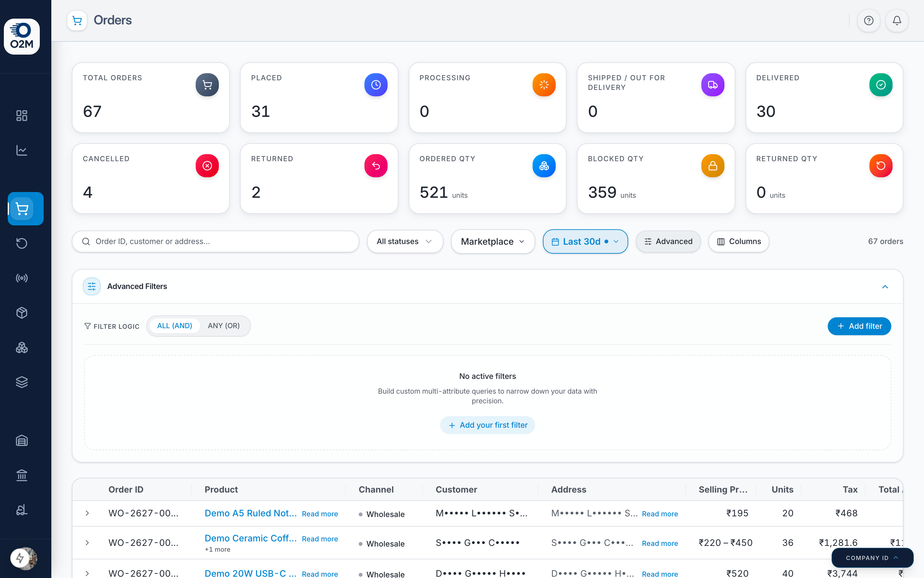Click the Delivered checkmark icon
Image resolution: width=924 pixels, height=578 pixels.
pos(881,84)
